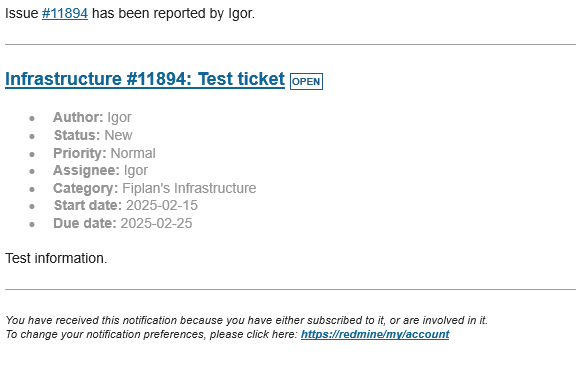
Task: Click the Priority: Normal entry
Action: tap(104, 153)
